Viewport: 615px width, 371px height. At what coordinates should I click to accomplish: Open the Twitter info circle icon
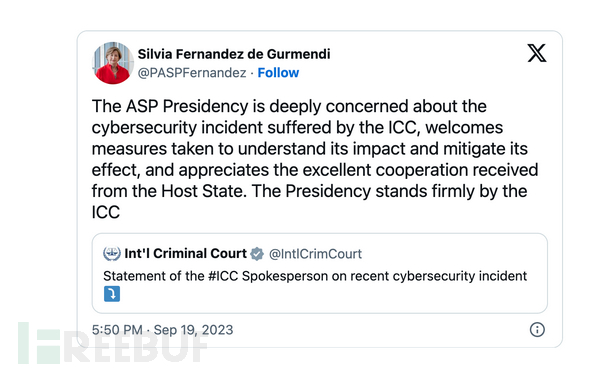(537, 329)
